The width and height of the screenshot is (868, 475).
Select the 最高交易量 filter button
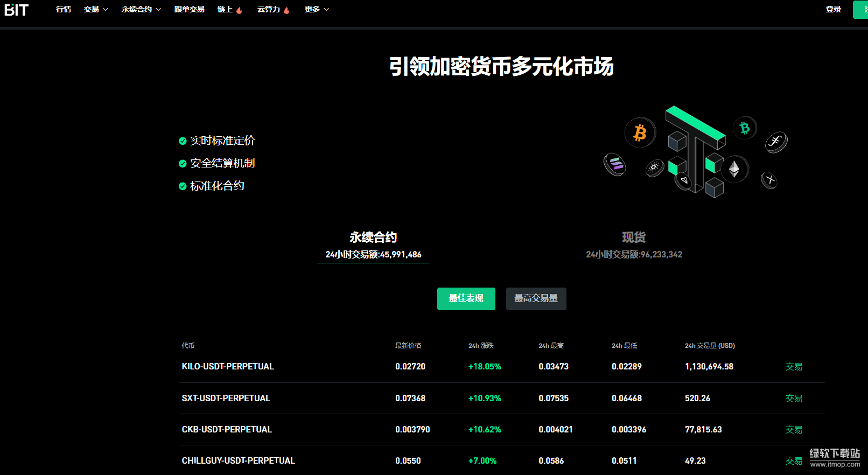coord(536,298)
